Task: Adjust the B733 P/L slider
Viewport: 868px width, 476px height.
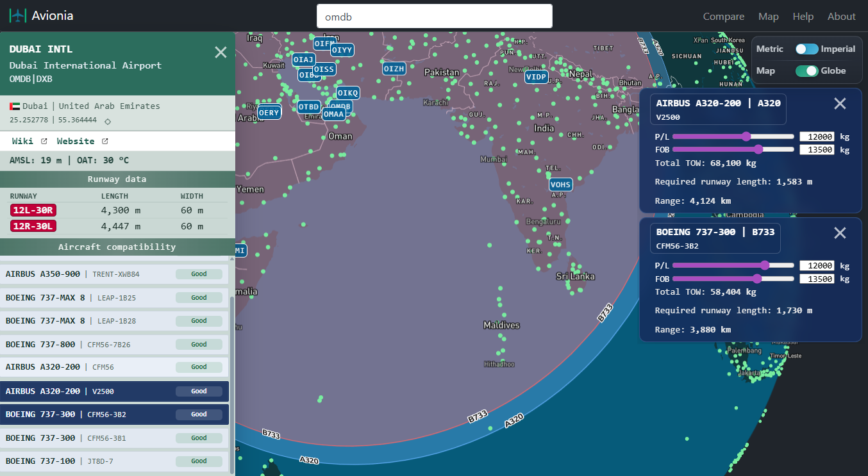Action: [x=733, y=265]
